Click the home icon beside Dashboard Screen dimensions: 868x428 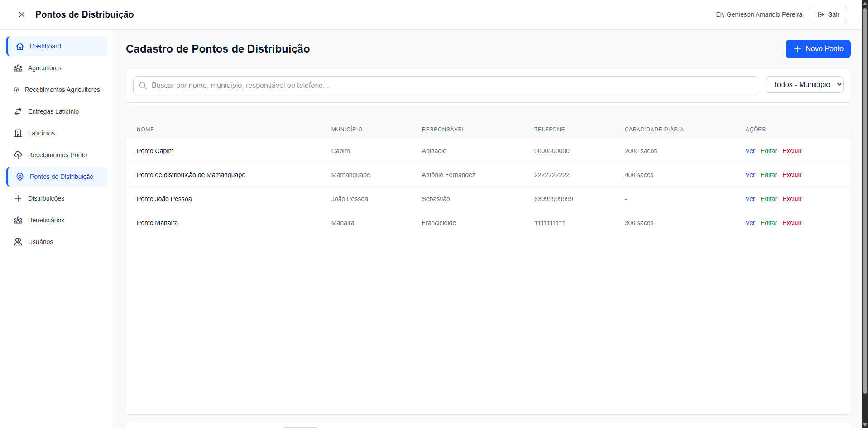pos(20,46)
